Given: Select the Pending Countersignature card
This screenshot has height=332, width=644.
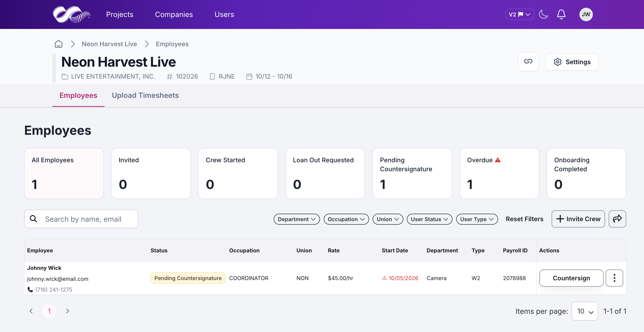Looking at the screenshot, I should click(x=412, y=173).
